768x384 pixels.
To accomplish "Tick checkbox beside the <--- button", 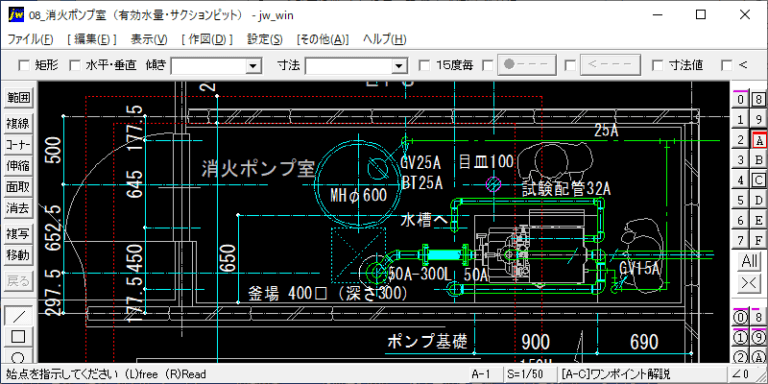I will (570, 65).
